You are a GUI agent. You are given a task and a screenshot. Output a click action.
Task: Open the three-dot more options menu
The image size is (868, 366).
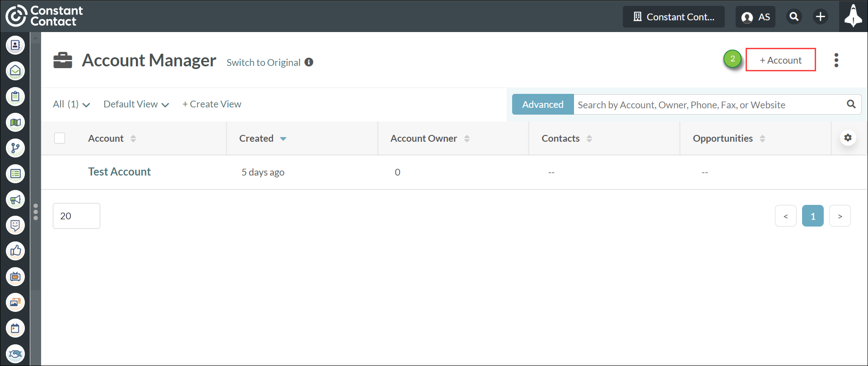pos(836,60)
